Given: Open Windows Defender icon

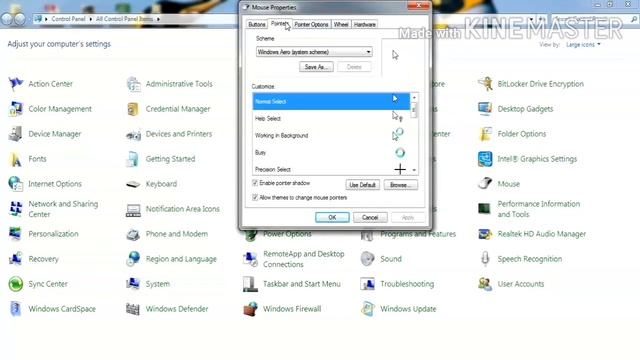Looking at the screenshot, I should (133, 309).
